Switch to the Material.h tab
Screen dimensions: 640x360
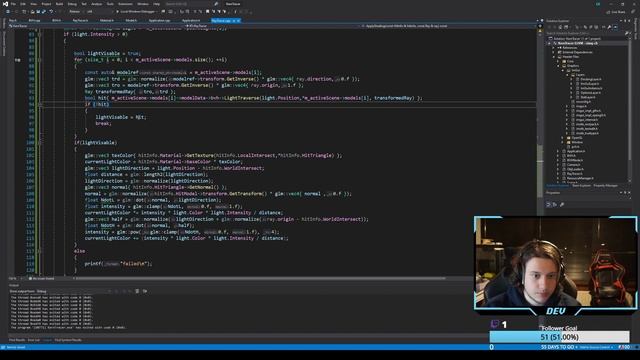(107, 20)
